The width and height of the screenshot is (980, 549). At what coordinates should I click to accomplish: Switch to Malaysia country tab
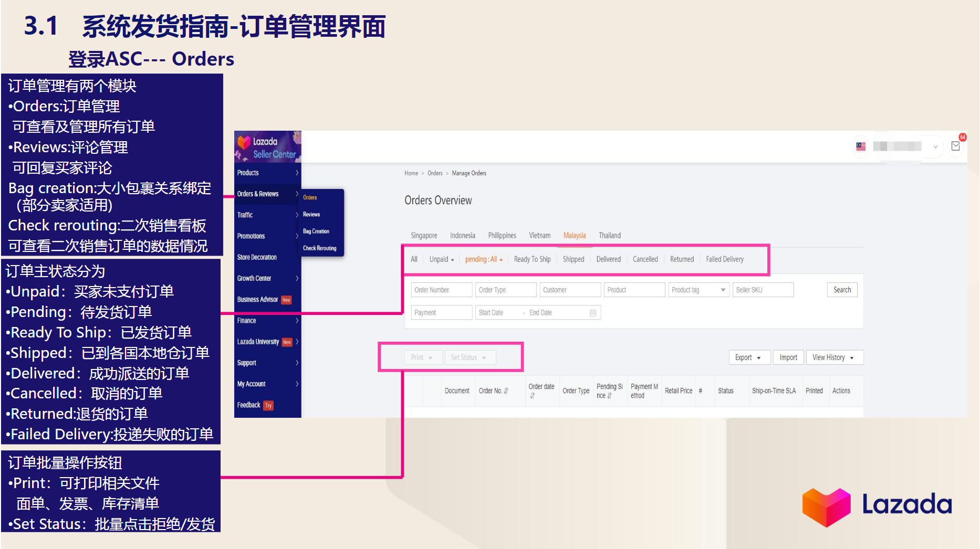click(x=575, y=236)
